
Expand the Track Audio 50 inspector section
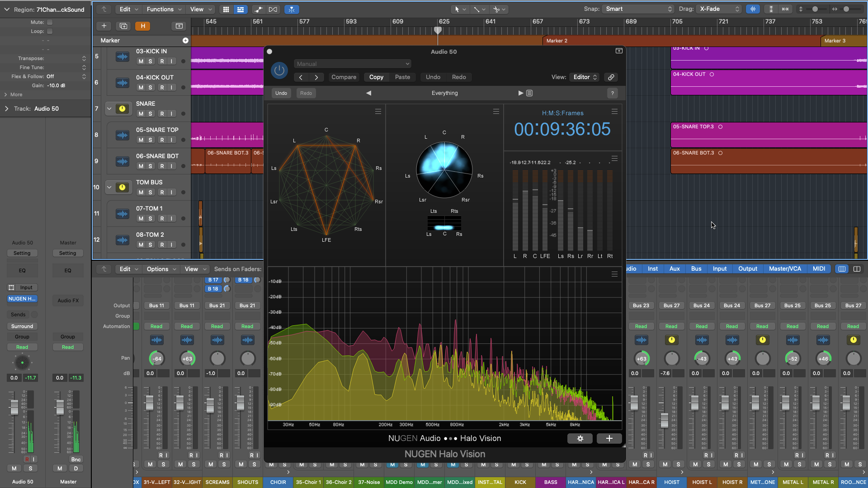[x=7, y=109]
